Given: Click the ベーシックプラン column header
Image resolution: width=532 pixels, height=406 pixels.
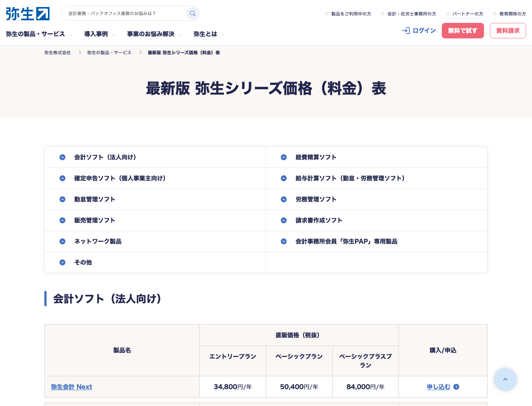Looking at the screenshot, I should tap(299, 361).
